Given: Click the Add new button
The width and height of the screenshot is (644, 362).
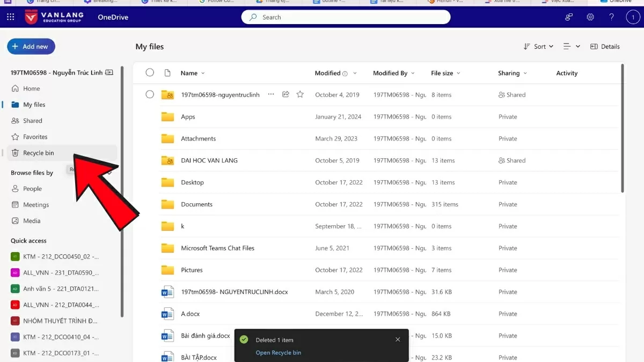Looking at the screenshot, I should (31, 46).
